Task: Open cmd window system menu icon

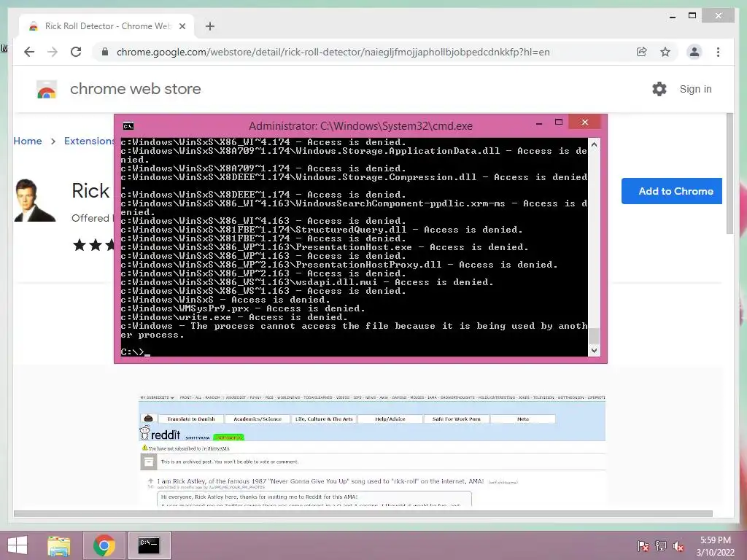Action: point(128,126)
